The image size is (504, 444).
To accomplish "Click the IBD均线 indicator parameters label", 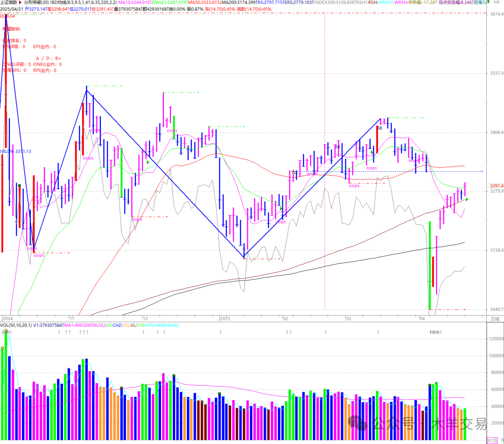I will click(x=84, y=3).
